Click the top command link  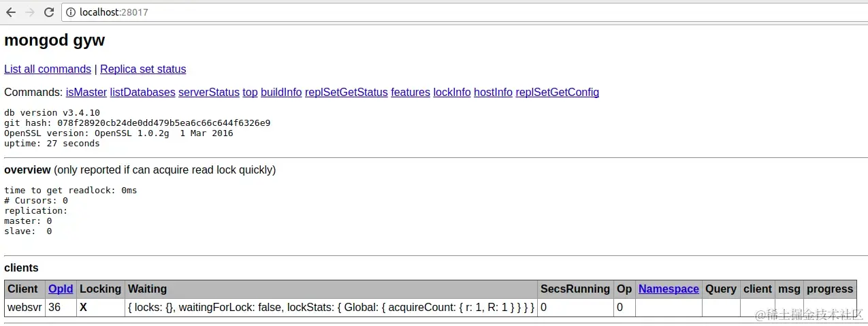pyautogui.click(x=250, y=93)
